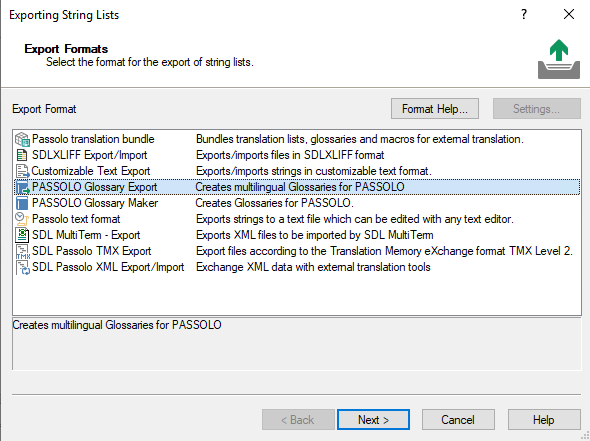This screenshot has height=441, width=590.
Task: Click the SDL Passolo XML Export/Import icon
Action: (22, 267)
